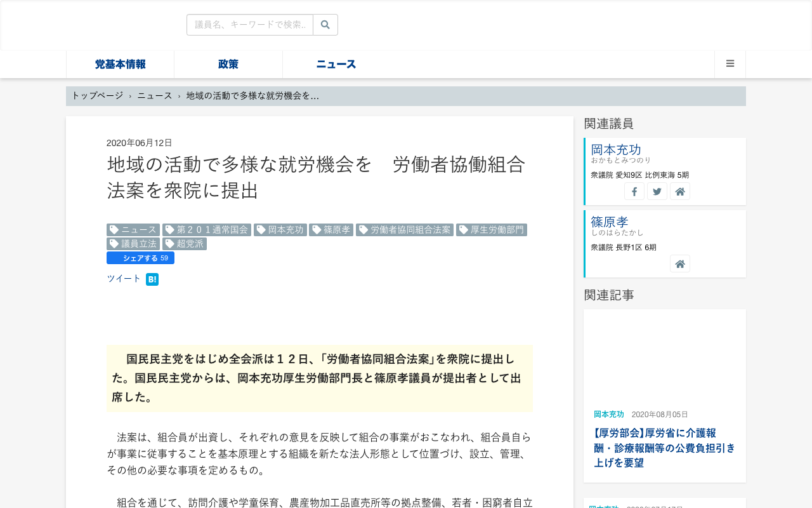Click the article headline 地域の活動で多様な就労機会を
This screenshot has height=508, width=812.
pos(316,177)
